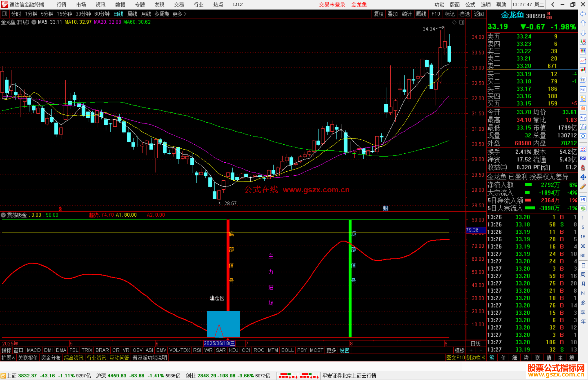Click the FS icon in right sidebar
The height and width of the screenshot is (380, 588).
click(x=583, y=199)
